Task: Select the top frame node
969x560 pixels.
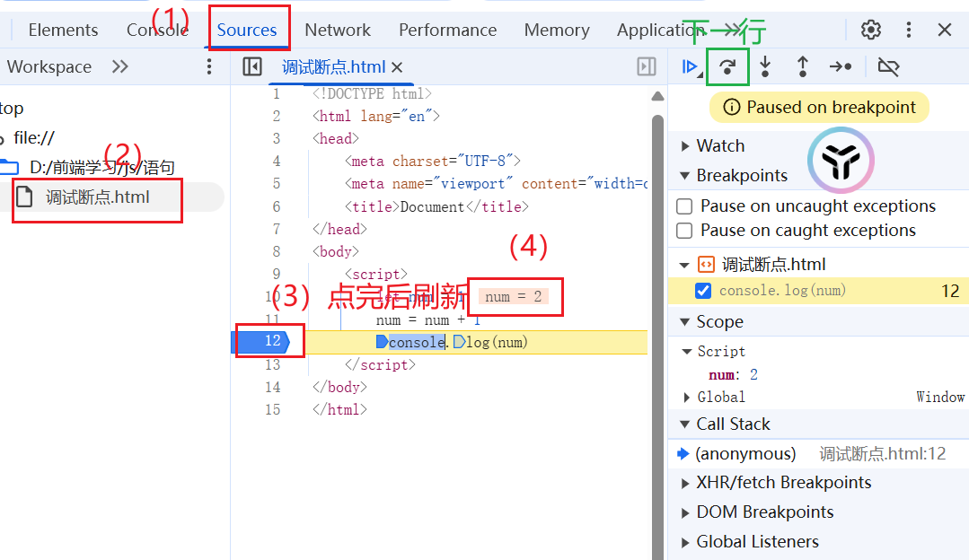Action: [11, 108]
